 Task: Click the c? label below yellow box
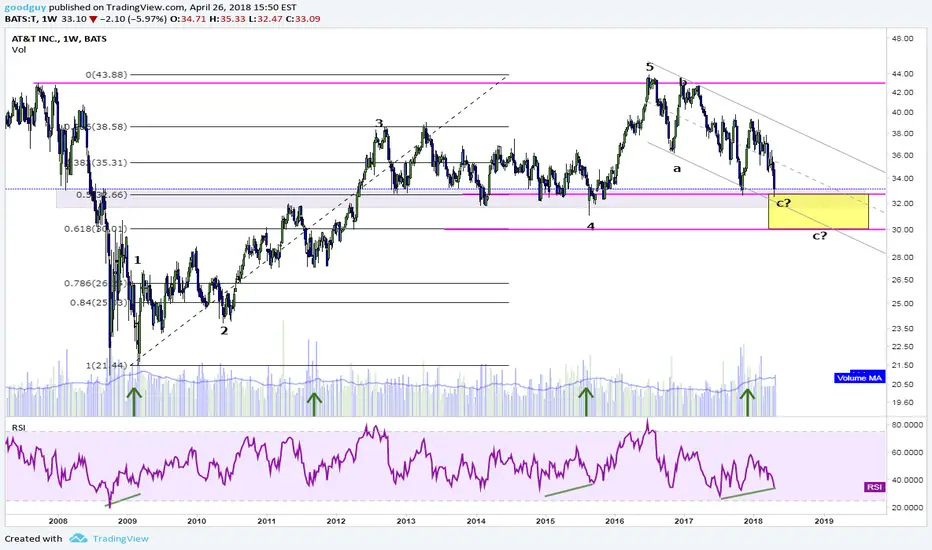pyautogui.click(x=820, y=235)
